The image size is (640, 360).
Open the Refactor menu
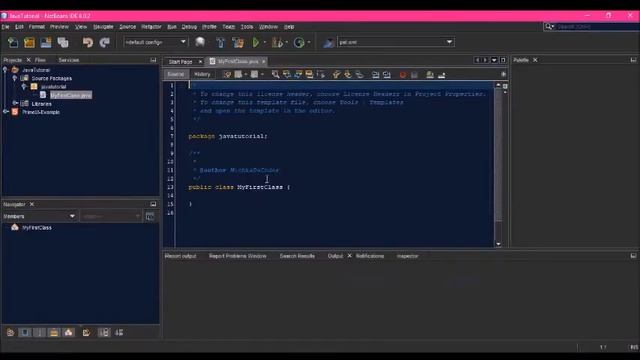point(151,27)
